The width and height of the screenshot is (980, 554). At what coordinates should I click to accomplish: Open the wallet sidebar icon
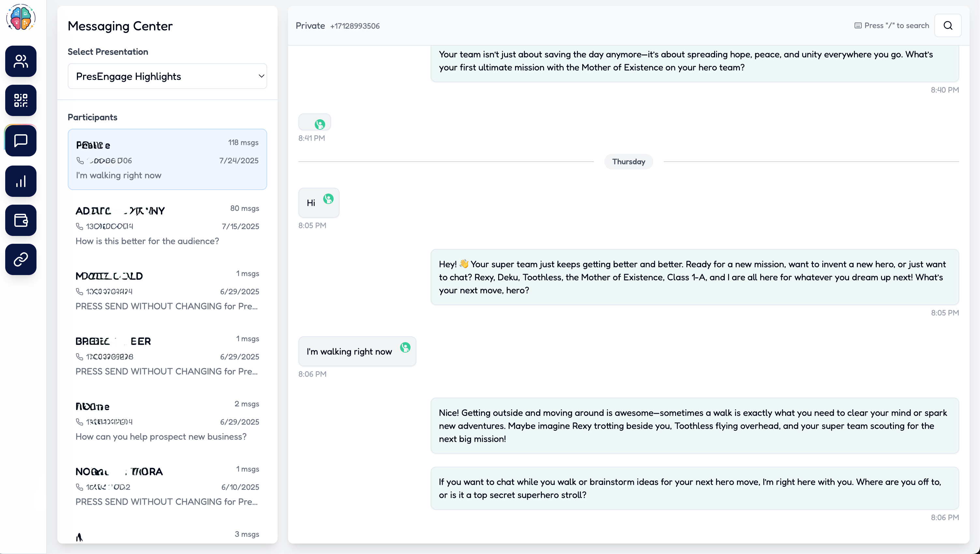(21, 220)
